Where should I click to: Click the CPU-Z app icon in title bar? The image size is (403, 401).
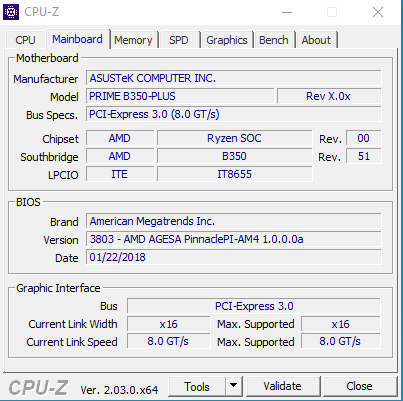coord(11,12)
